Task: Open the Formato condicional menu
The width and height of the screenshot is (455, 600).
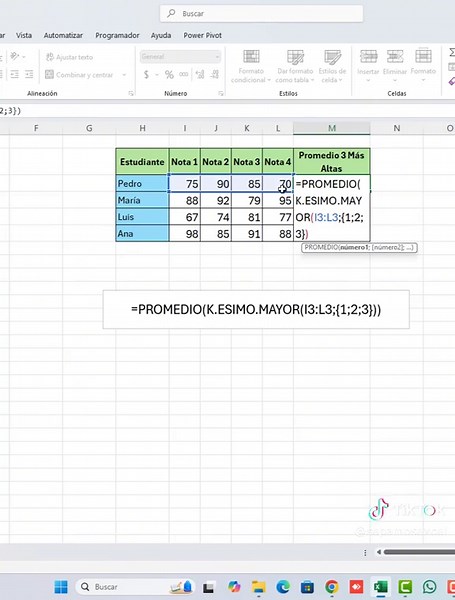Action: tap(251, 67)
